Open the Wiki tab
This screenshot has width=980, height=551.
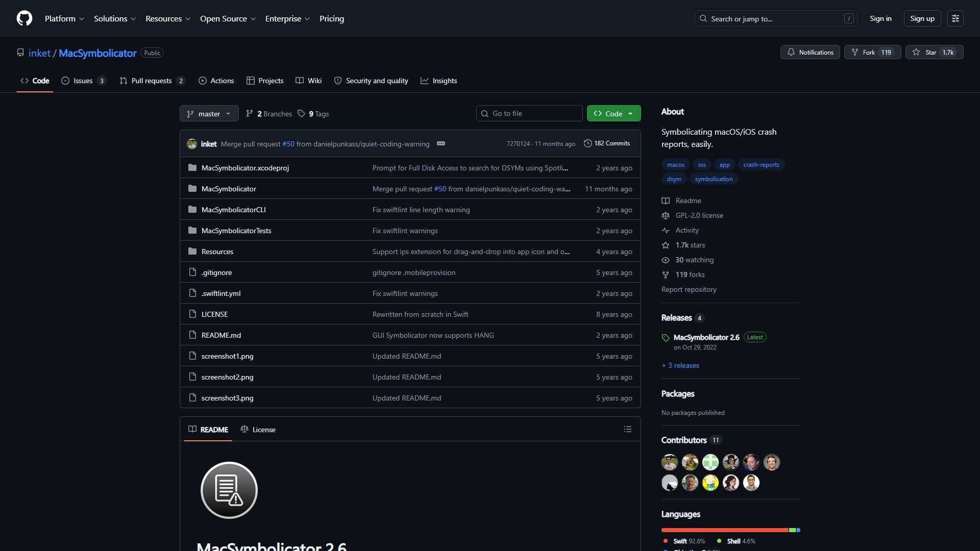pos(309,81)
